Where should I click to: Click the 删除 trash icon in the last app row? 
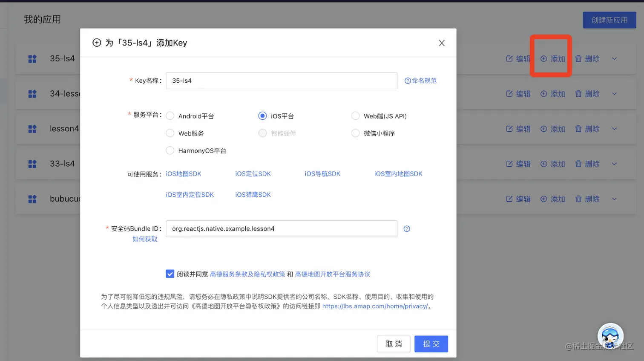(578, 199)
